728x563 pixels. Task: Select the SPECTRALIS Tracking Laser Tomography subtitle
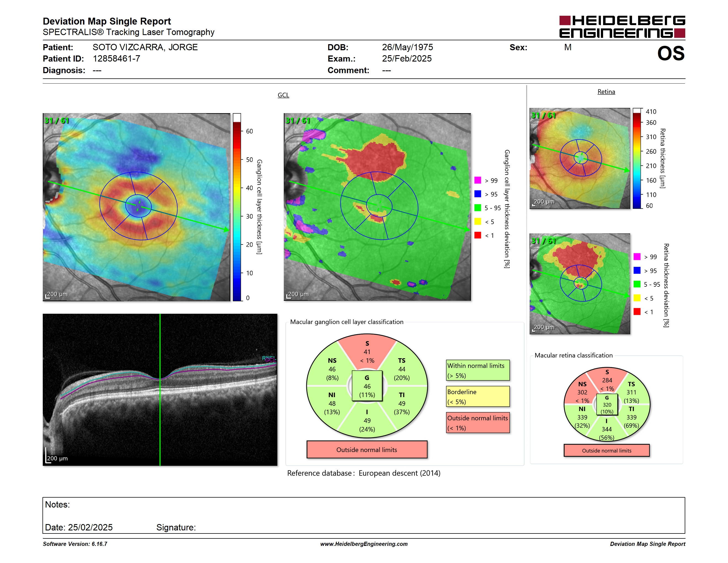129,32
